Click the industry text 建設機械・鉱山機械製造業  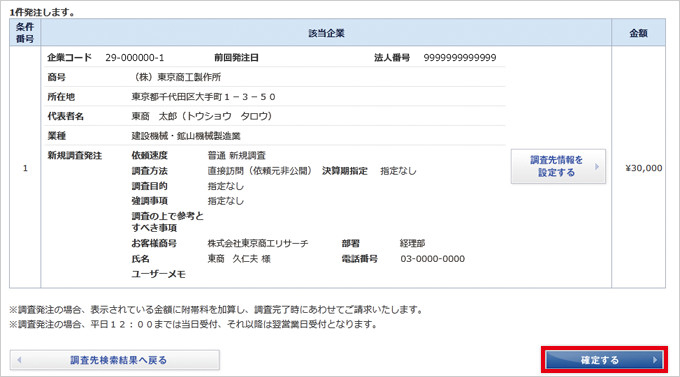point(186,136)
